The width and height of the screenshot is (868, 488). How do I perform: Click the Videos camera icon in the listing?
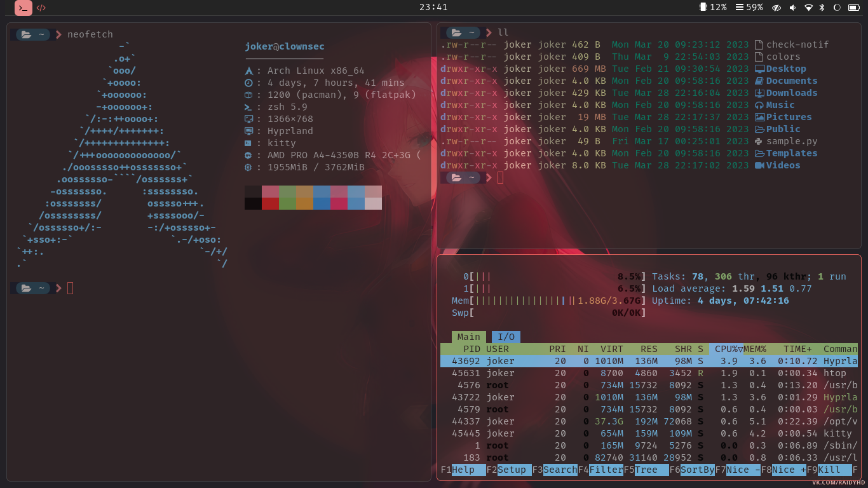click(x=759, y=165)
